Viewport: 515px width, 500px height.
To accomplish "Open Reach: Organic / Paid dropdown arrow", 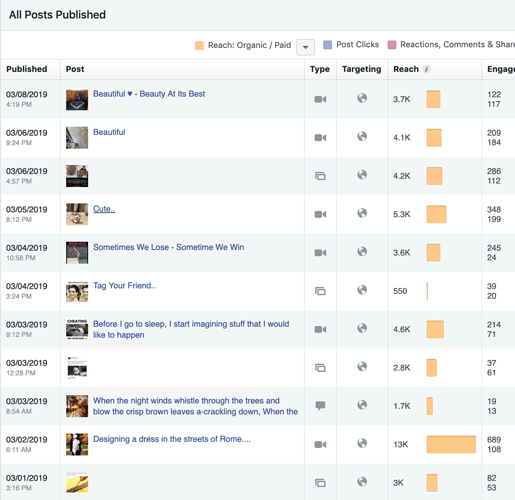I will 305,47.
